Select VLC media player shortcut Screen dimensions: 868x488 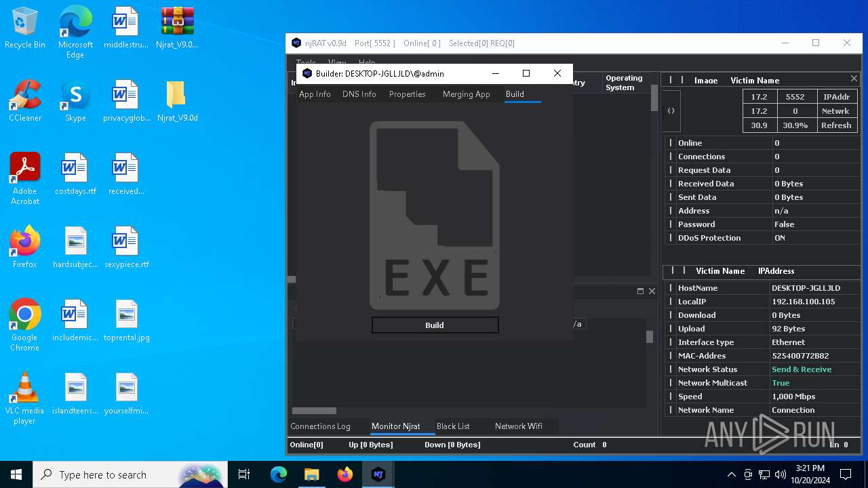25,398
